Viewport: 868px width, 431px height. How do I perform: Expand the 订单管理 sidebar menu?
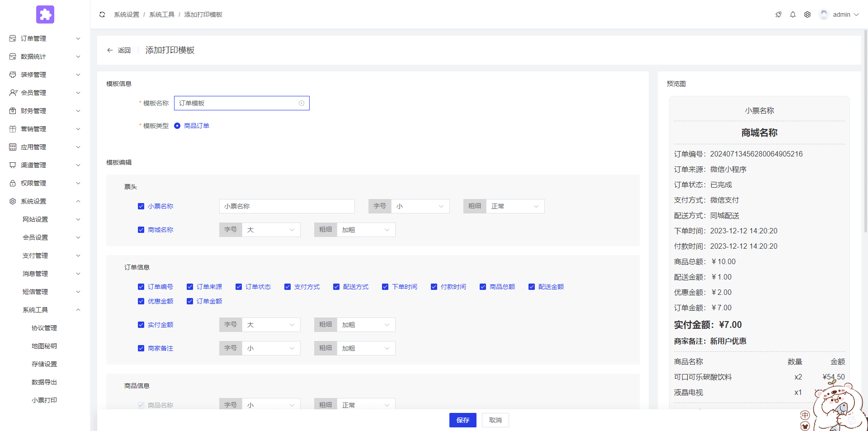click(x=44, y=38)
